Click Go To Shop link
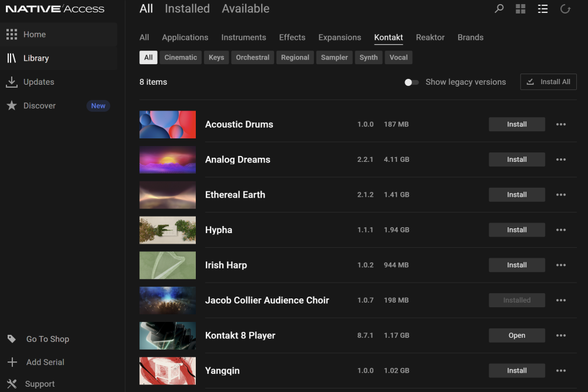 [x=48, y=339]
